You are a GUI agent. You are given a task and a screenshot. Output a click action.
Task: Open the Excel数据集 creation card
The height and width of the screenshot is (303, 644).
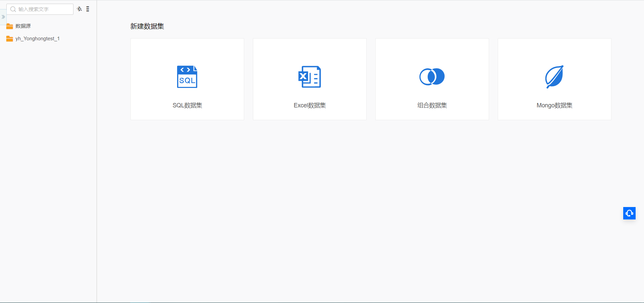[309, 79]
